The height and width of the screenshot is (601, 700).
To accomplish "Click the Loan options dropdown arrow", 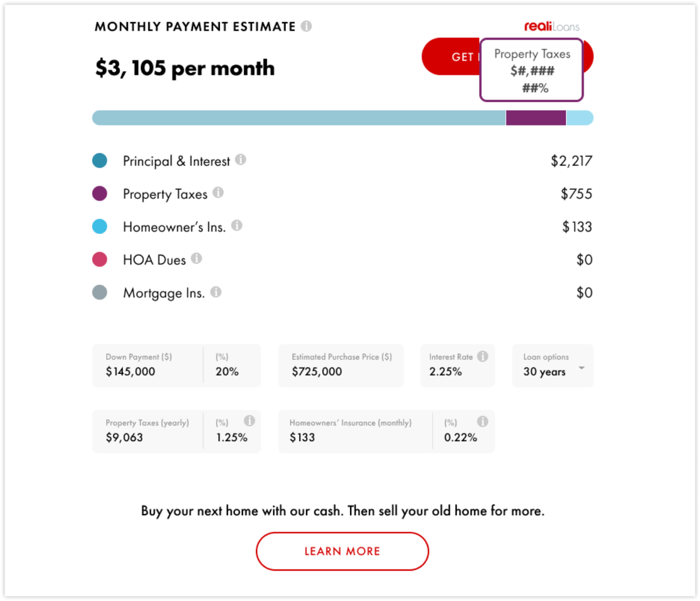I will [582, 368].
